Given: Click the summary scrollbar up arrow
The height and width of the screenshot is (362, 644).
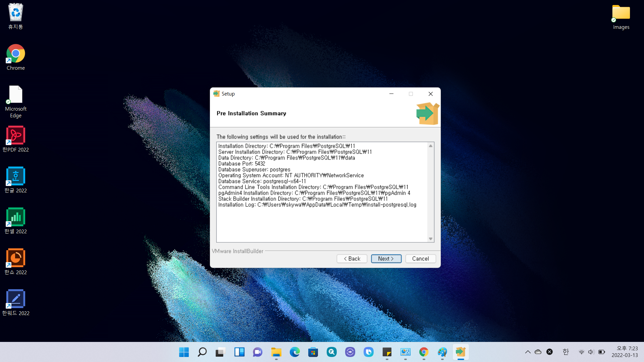Looking at the screenshot, I should point(431,146).
